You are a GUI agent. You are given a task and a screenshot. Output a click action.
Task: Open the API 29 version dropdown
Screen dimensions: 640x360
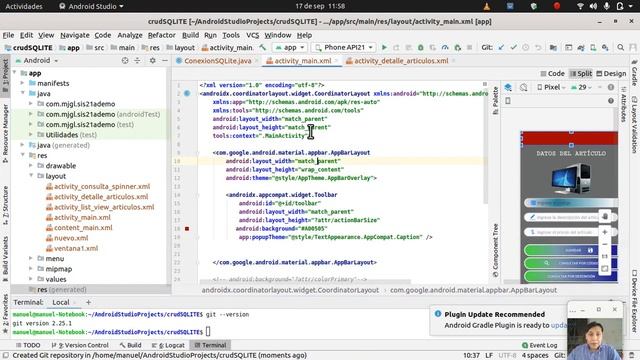[x=582, y=87]
